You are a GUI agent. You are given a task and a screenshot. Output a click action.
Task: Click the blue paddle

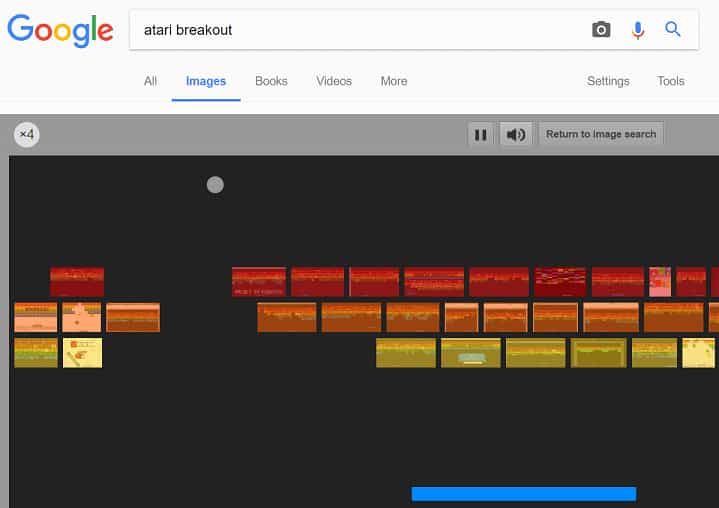pos(524,494)
